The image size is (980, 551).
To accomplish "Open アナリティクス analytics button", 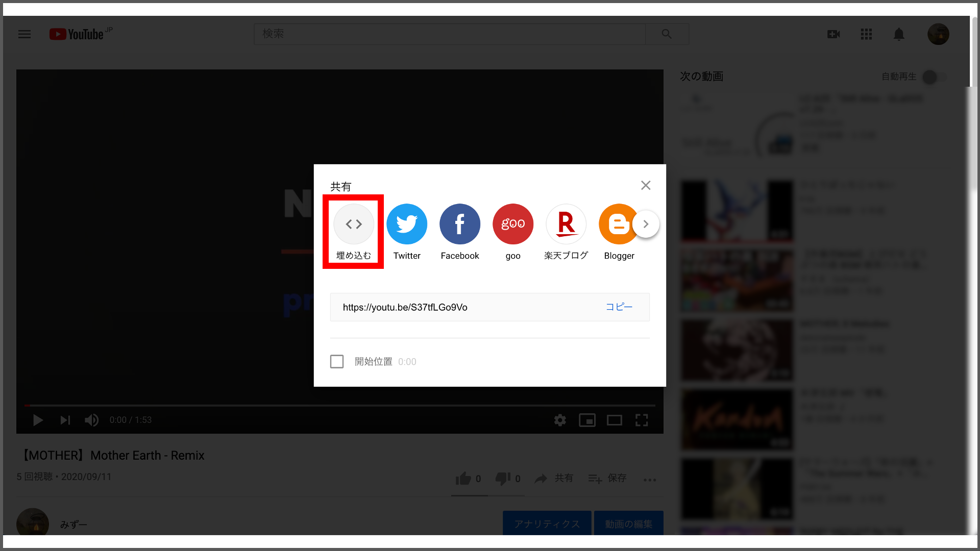I will pyautogui.click(x=547, y=523).
